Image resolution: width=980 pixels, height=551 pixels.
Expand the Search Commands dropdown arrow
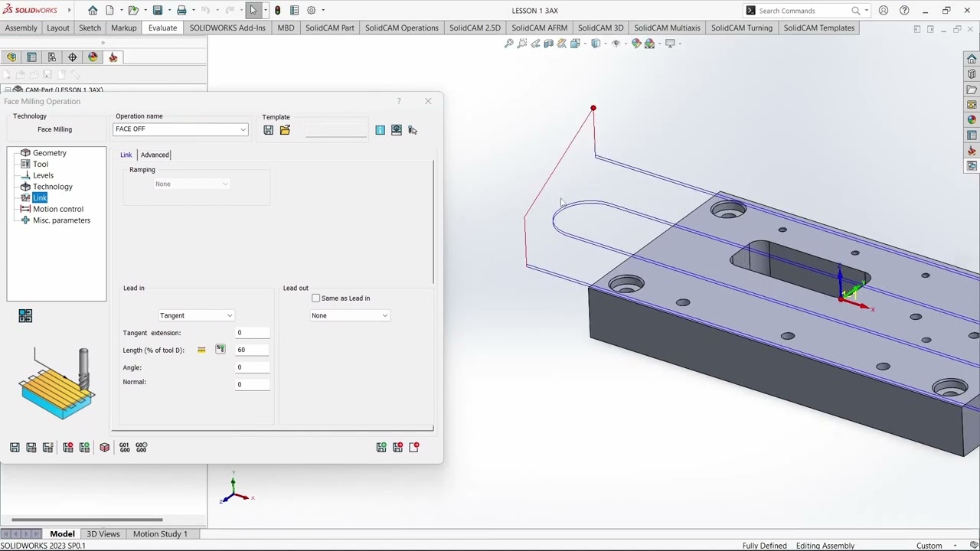[x=866, y=11]
